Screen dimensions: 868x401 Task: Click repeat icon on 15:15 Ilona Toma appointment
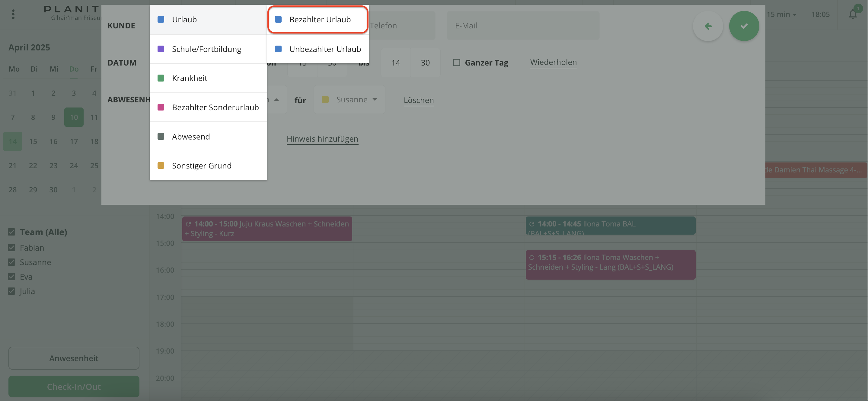tap(532, 257)
